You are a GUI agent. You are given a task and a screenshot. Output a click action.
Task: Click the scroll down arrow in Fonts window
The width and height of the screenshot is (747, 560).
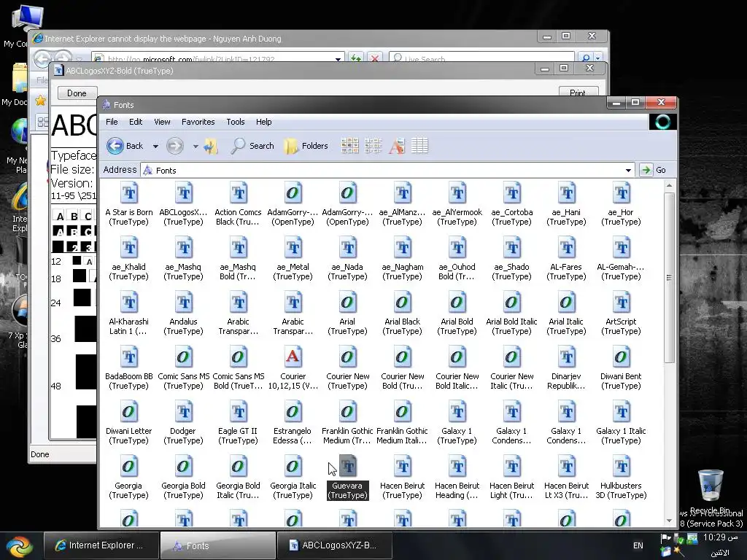[669, 521]
